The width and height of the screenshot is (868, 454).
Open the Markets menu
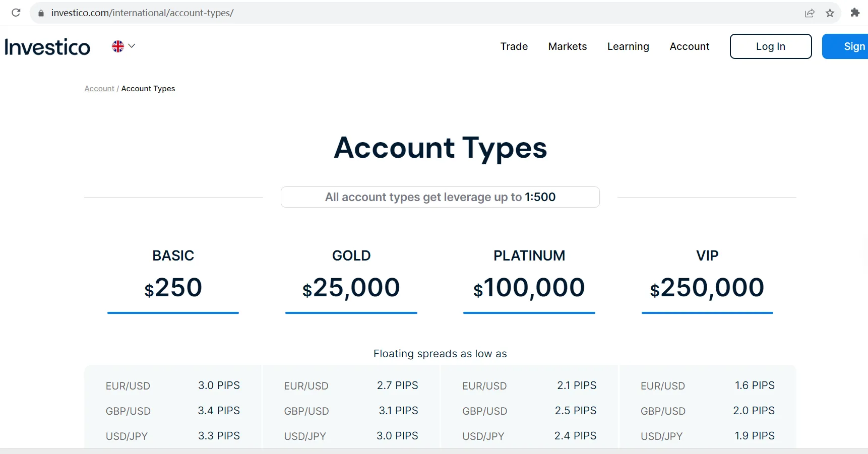(568, 46)
